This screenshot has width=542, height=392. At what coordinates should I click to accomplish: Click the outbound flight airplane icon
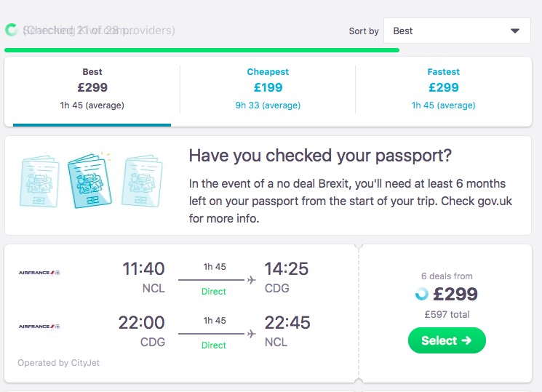252,280
